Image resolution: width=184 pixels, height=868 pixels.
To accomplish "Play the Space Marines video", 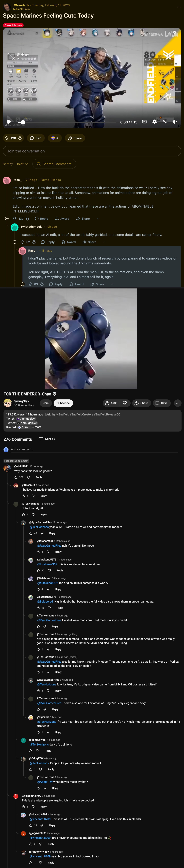I will pos(9,122).
